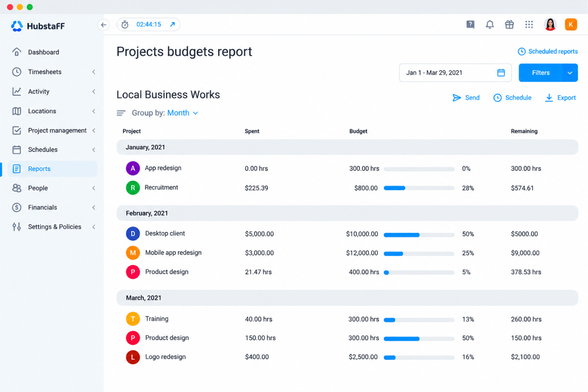Click the orange K organization badge
This screenshot has width=588, height=392.
[571, 25]
